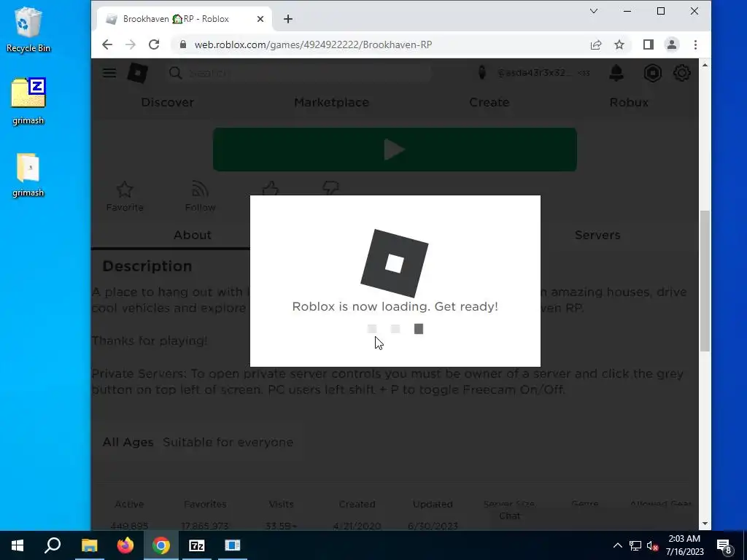Click the site lock icon in address bar

pyautogui.click(x=183, y=44)
